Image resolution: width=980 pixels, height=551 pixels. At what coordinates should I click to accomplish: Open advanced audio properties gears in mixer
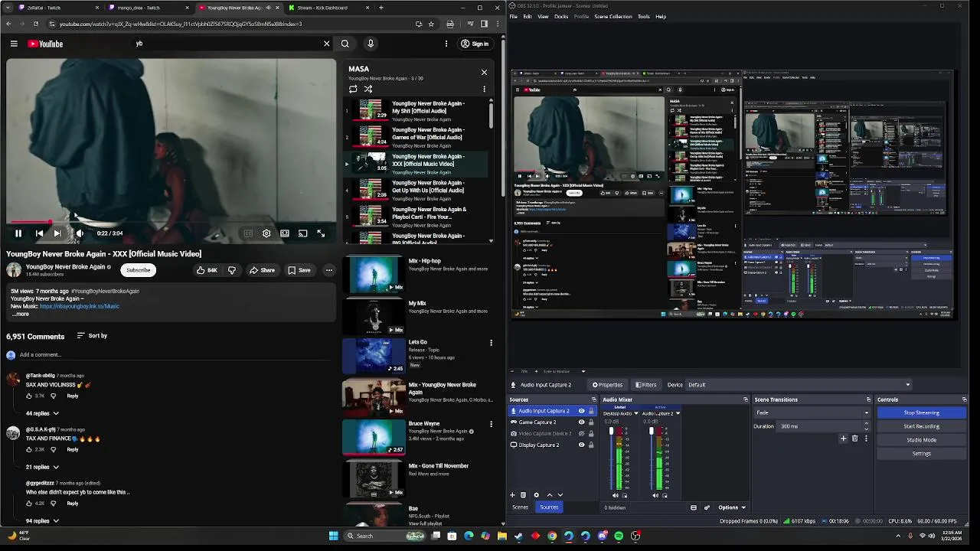707,507
